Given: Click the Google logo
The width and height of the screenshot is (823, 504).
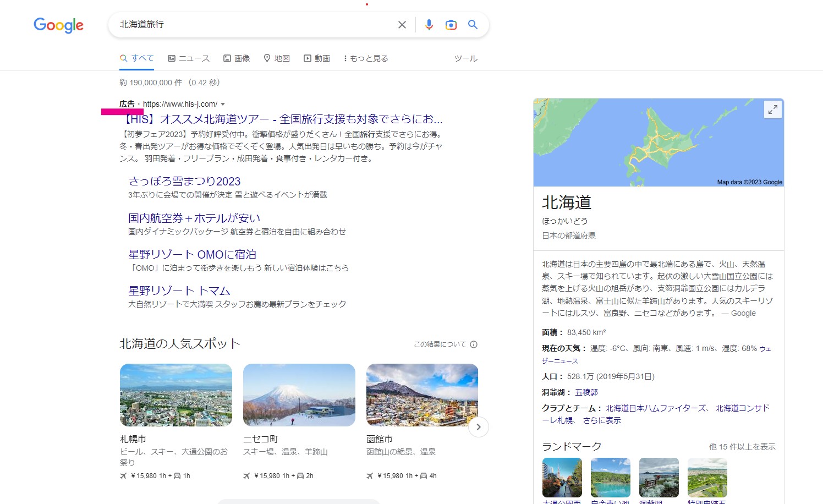Looking at the screenshot, I should pos(58,25).
